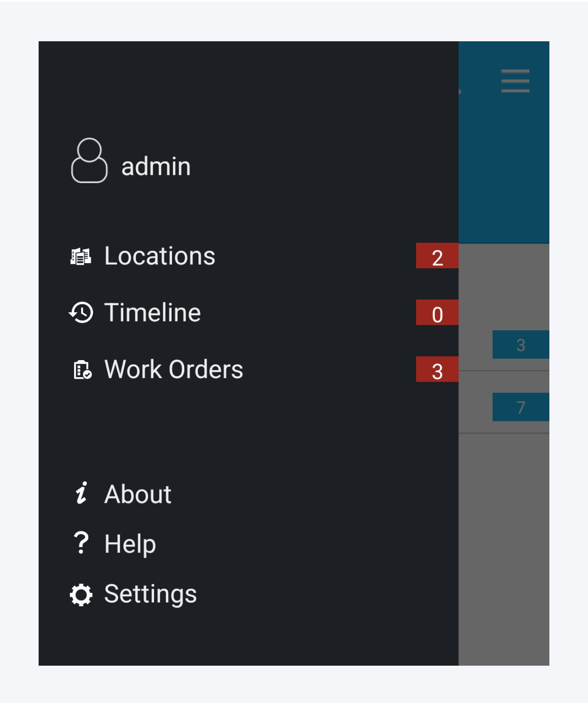Open the Locations menu item
The width and height of the screenshot is (588, 703).
click(160, 256)
